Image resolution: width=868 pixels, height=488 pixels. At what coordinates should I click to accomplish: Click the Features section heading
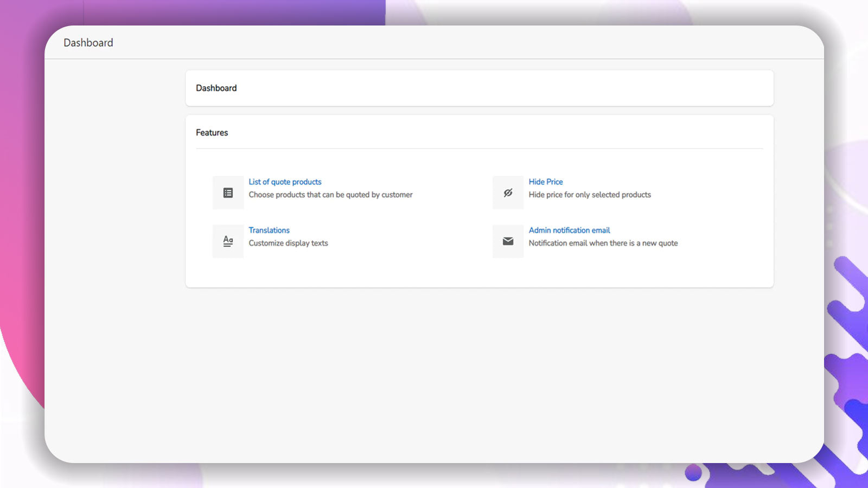[212, 132]
